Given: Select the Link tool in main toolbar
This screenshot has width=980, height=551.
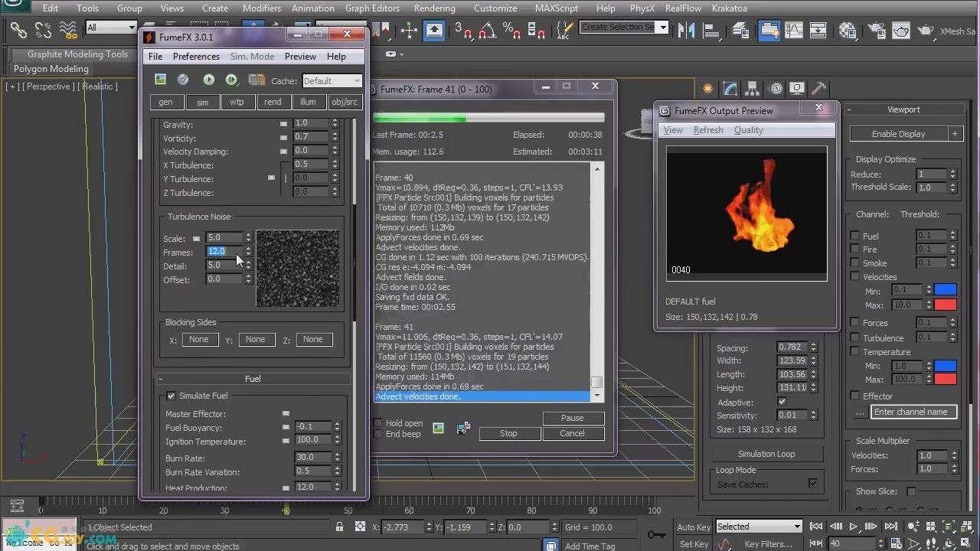Looking at the screenshot, I should click(18, 31).
